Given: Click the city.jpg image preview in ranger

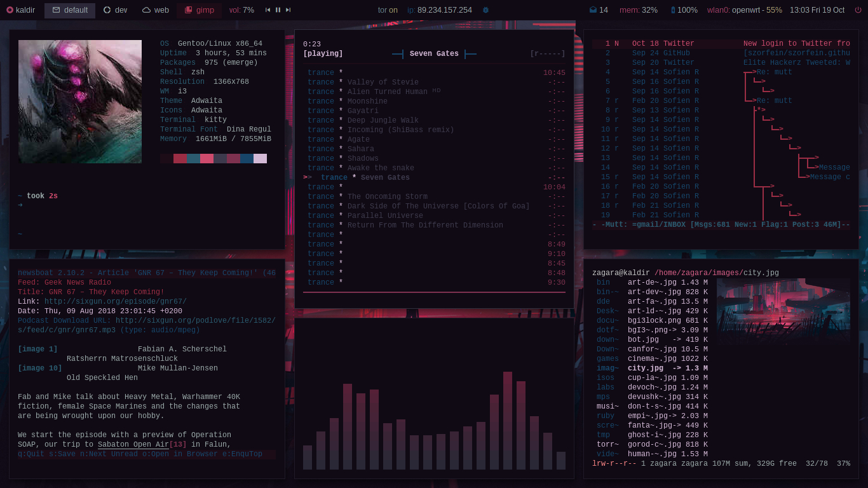Looking at the screenshot, I should pyautogui.click(x=783, y=313).
